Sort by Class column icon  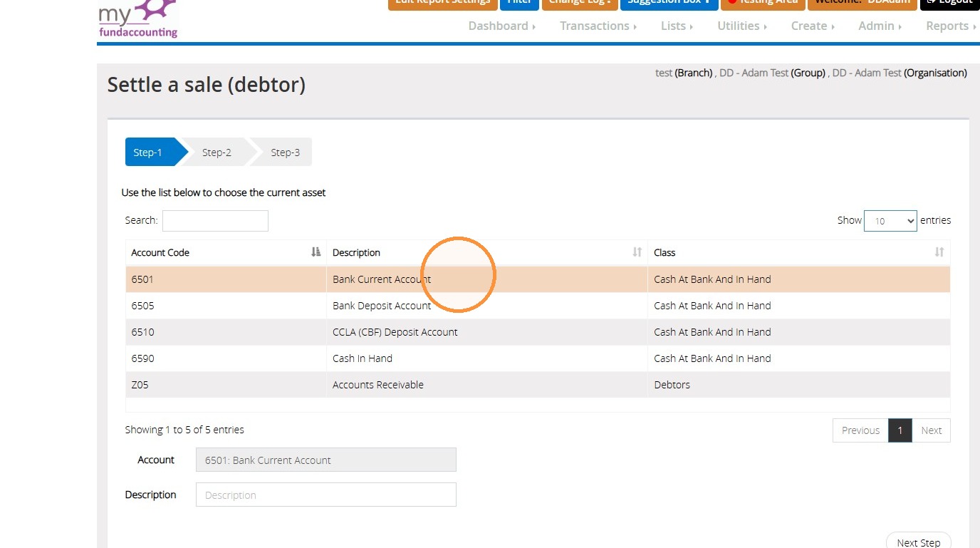pos(939,252)
